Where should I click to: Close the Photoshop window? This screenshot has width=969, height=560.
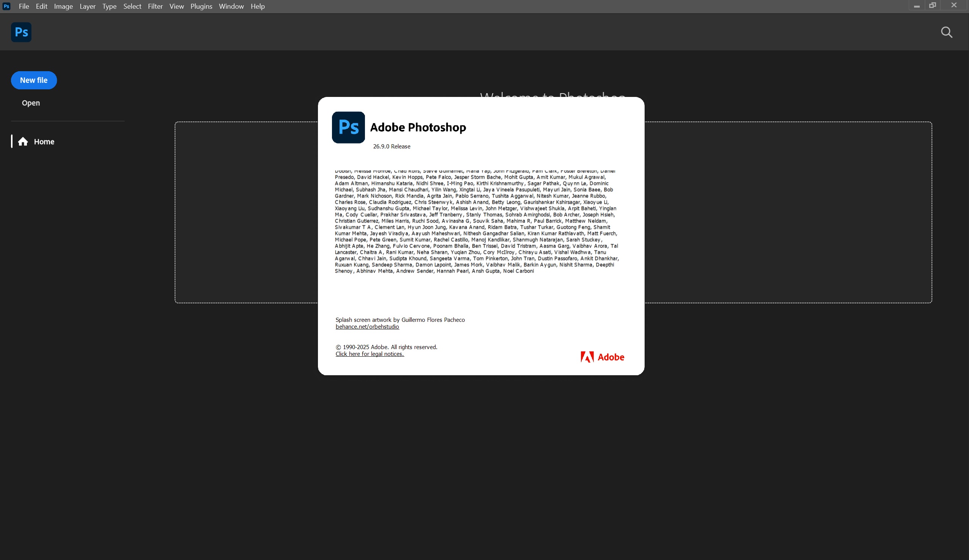954,5
